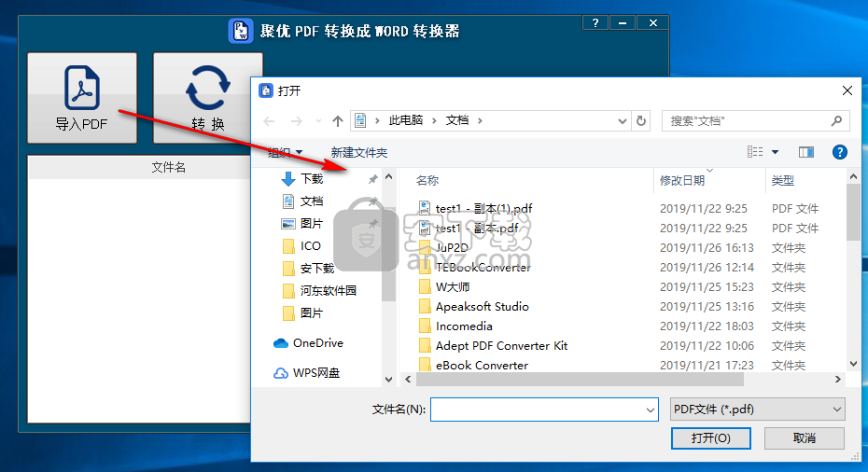Open the recent locations dropdown chevron

click(317, 120)
